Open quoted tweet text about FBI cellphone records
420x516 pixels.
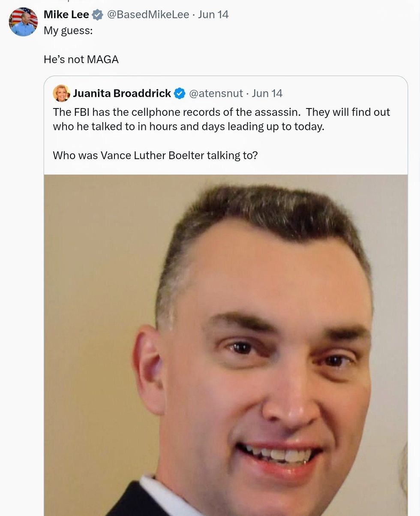point(222,119)
